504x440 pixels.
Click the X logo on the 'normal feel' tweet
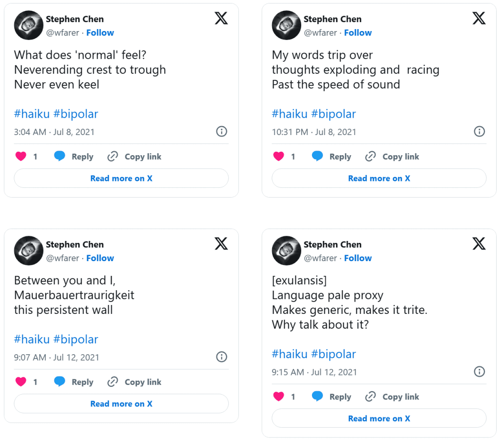pos(221,18)
